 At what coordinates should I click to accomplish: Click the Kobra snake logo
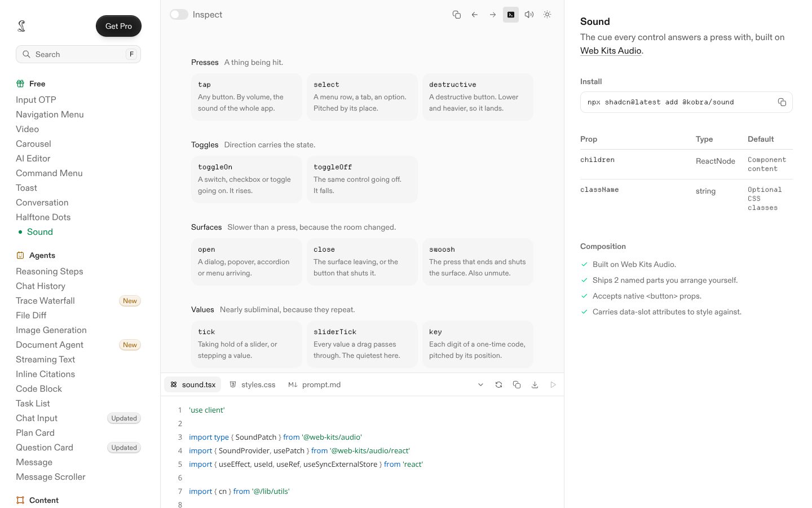21,26
